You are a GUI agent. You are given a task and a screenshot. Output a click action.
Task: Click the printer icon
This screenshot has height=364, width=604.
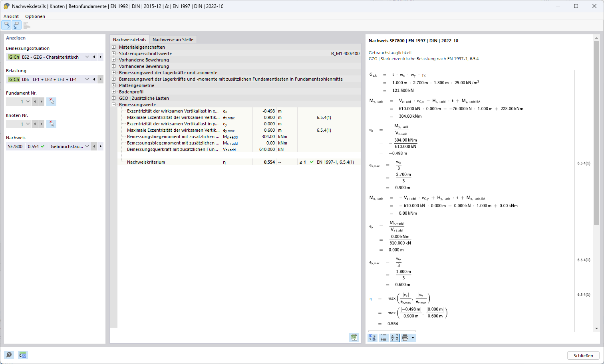[405, 338]
